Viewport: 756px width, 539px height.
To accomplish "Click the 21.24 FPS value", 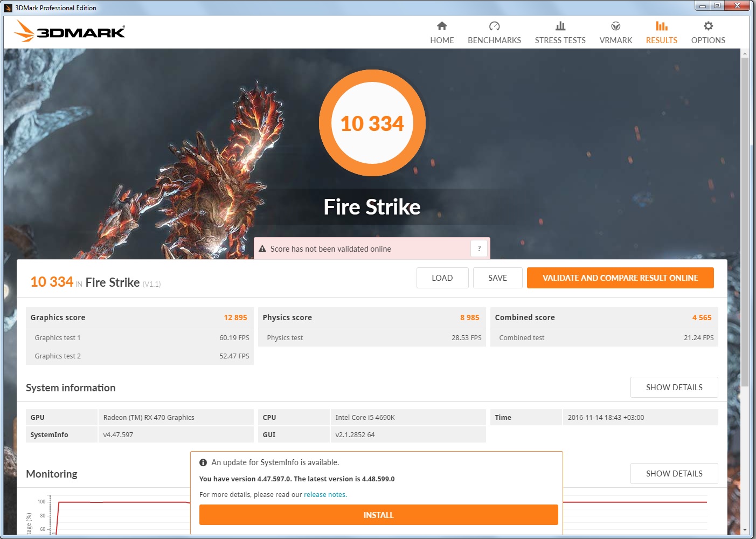I will point(699,338).
